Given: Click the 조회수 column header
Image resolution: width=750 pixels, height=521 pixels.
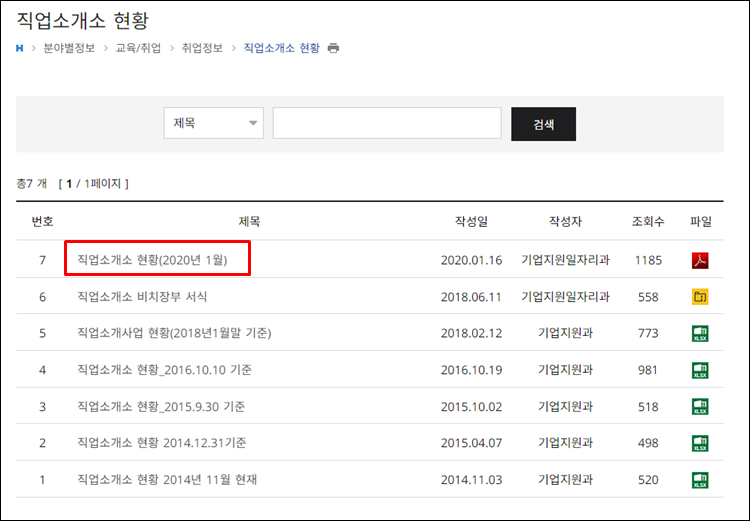Looking at the screenshot, I should 648,222.
